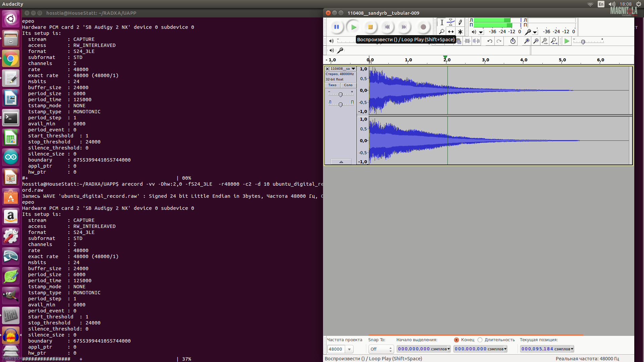Open the system volume indicator
This screenshot has height=362, width=644.
[612, 4]
